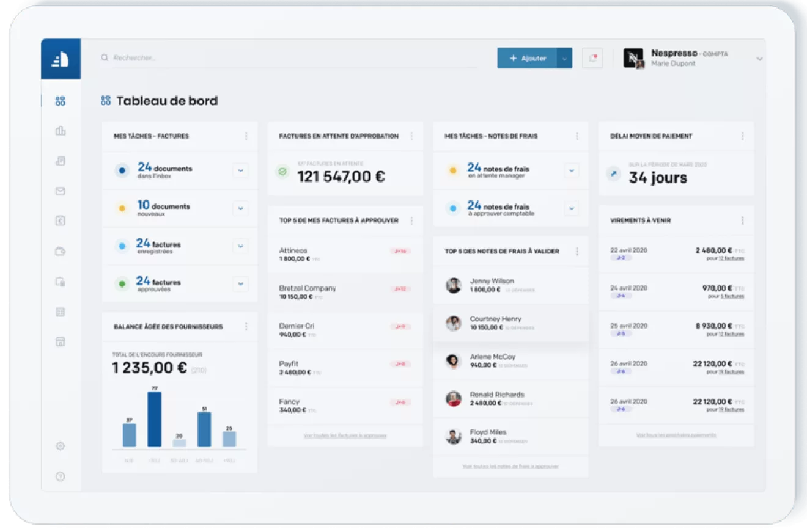The image size is (807, 532).
Task: Click the blue dot icon of documents dans l'inbox
Action: click(x=122, y=171)
